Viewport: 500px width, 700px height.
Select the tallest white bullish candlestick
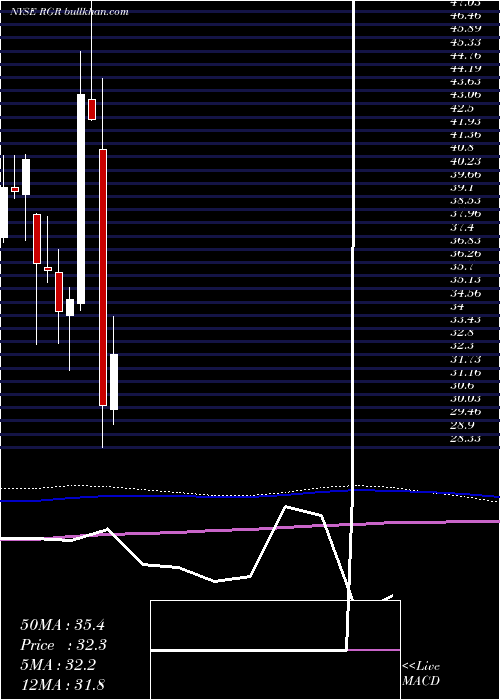[x=81, y=199]
